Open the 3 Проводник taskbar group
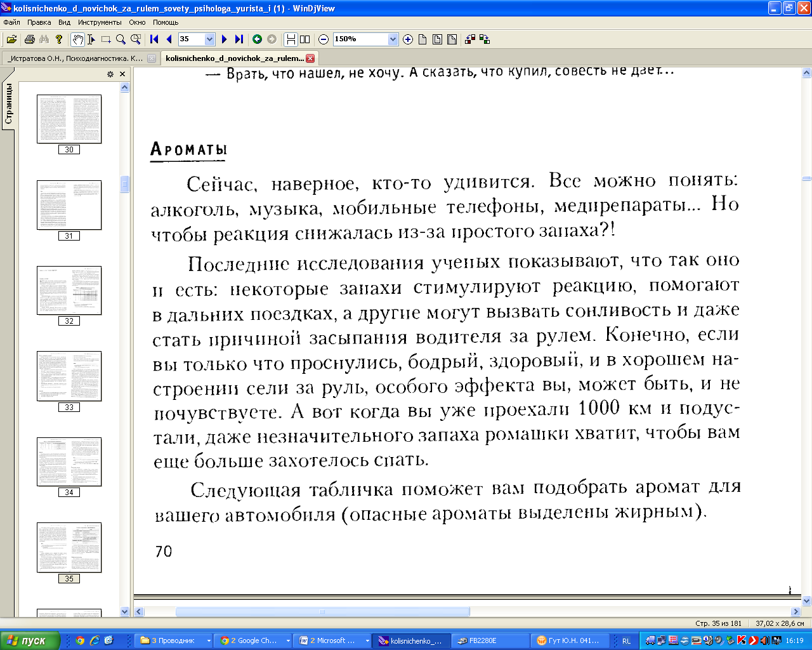Screen dimensions: 812x650 click(x=174, y=640)
